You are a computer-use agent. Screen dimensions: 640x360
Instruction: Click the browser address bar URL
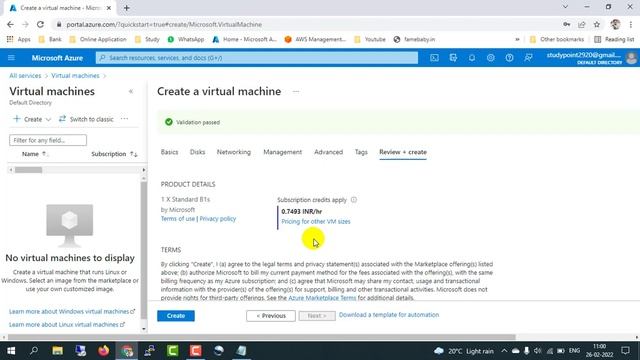[x=164, y=24]
